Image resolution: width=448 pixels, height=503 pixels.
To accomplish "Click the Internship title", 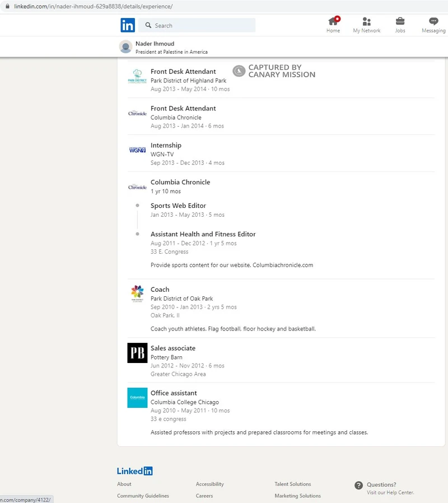I will (166, 145).
